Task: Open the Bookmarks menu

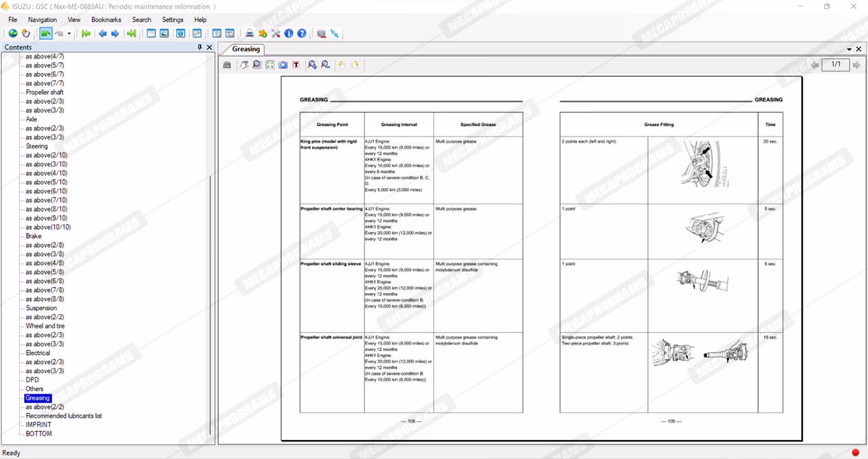Action: coord(106,20)
